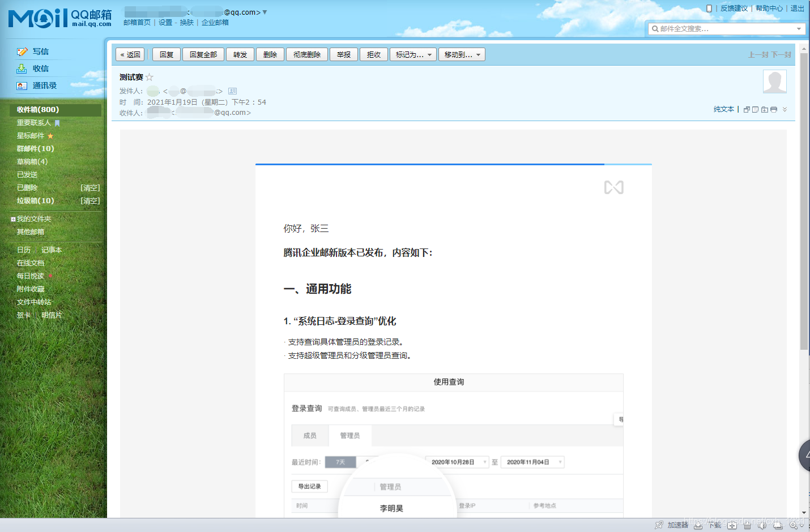Open 企业邮箱 link
The width and height of the screenshot is (810, 532).
pos(215,23)
